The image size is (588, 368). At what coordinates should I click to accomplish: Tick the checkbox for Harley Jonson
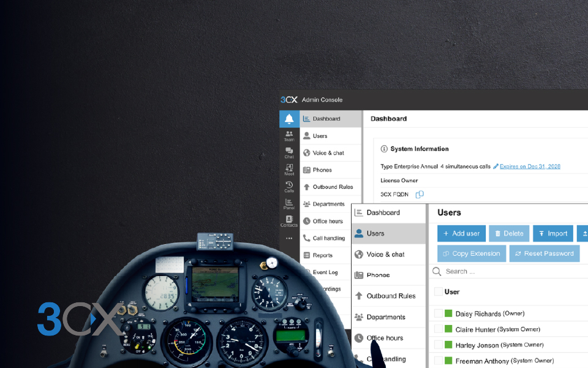coord(438,345)
